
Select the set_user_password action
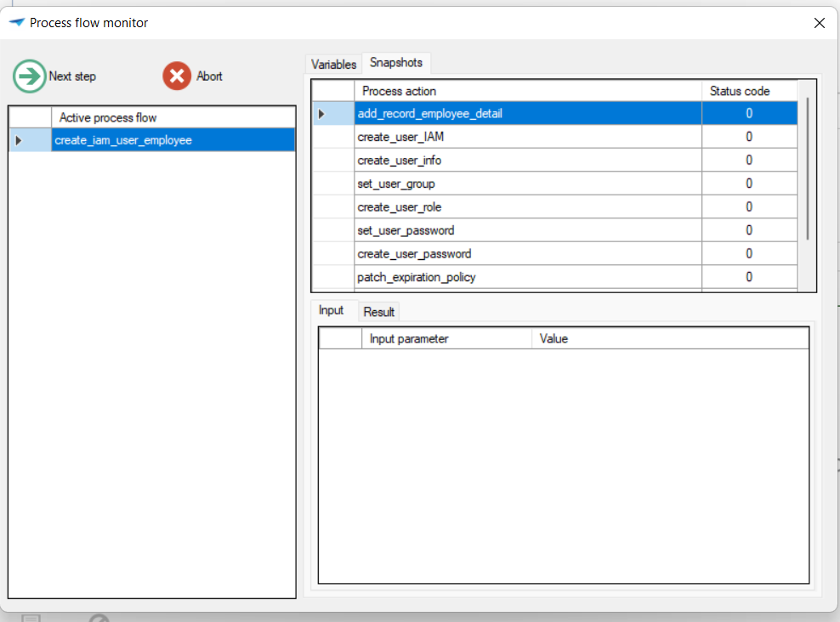[528, 230]
